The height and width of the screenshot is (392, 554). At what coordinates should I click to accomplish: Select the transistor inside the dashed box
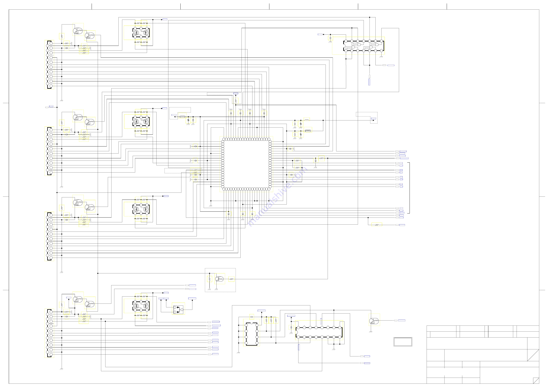click(x=219, y=279)
